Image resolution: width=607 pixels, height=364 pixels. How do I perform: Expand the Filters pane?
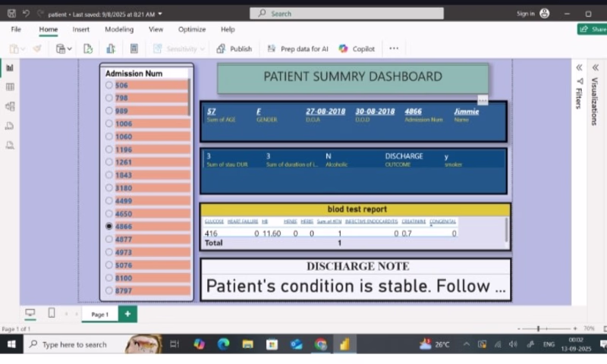pyautogui.click(x=579, y=67)
